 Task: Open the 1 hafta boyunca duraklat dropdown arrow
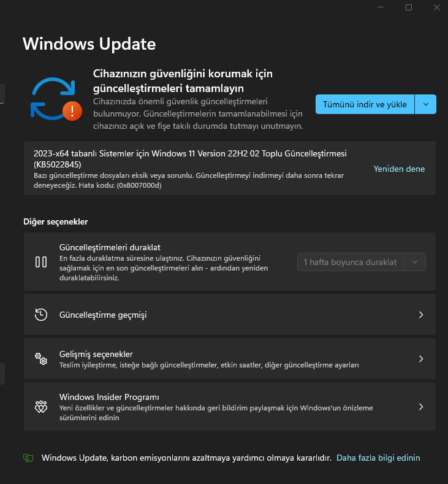click(415, 262)
